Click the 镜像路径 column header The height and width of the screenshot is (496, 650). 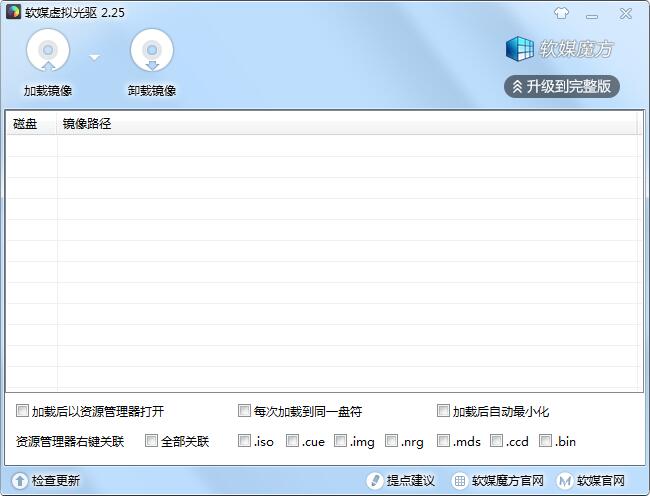click(87, 124)
